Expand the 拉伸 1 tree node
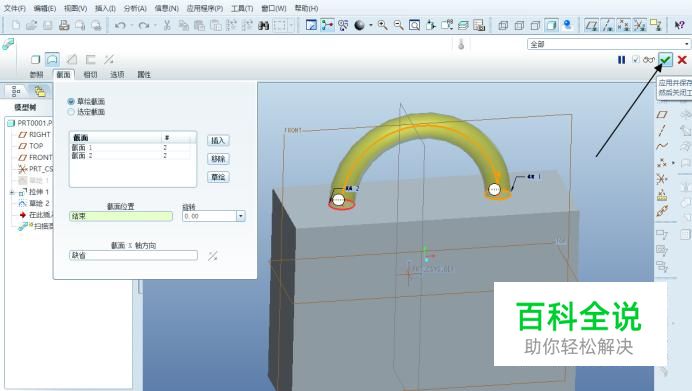692x391 pixels. pyautogui.click(x=12, y=192)
